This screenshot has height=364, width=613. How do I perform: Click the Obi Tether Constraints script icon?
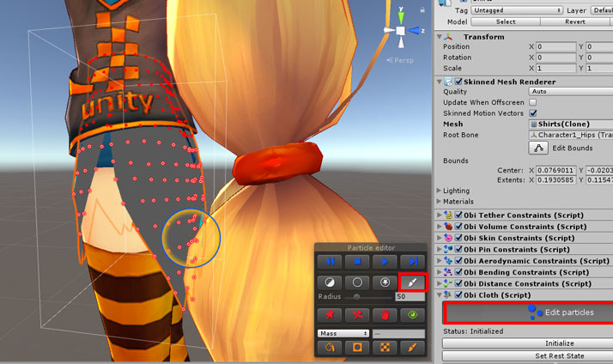click(x=448, y=215)
